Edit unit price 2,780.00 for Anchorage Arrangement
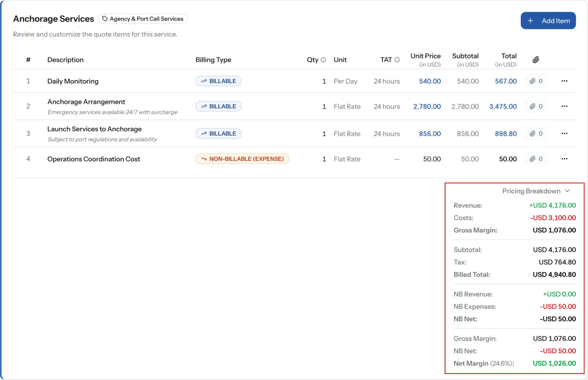Viewport: 588px width, 380px height. (427, 107)
